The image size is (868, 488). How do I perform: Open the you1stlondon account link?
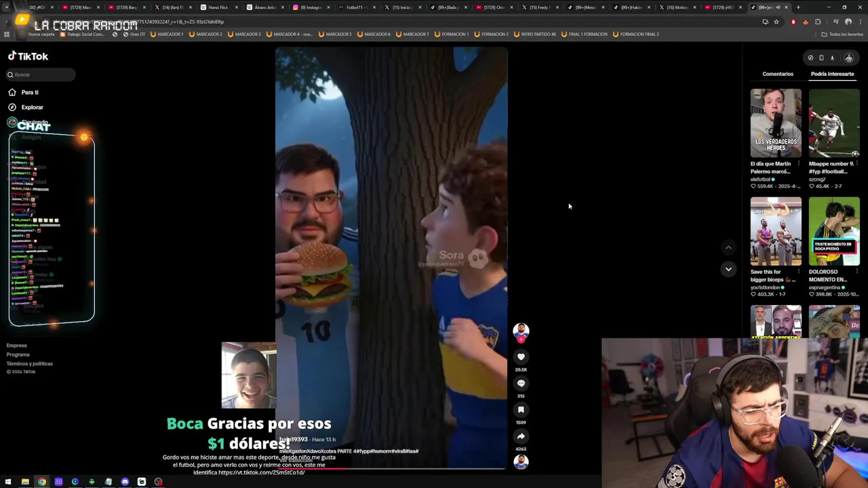click(766, 287)
